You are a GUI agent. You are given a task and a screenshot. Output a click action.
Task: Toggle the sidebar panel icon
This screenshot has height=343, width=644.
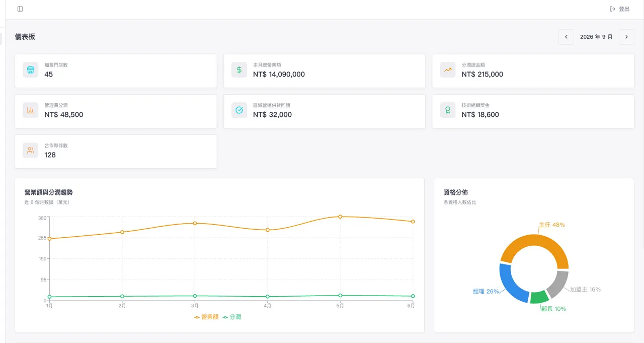(20, 9)
